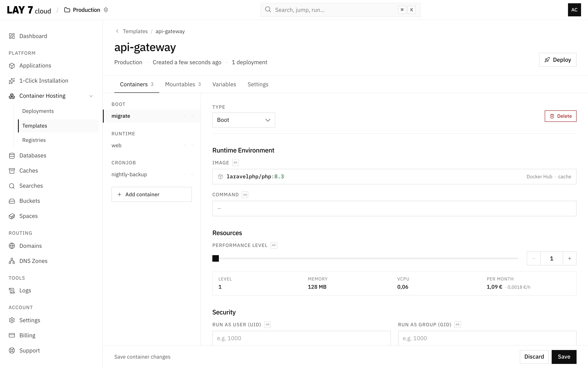Open Spaces
588x368 pixels.
pos(23,216)
